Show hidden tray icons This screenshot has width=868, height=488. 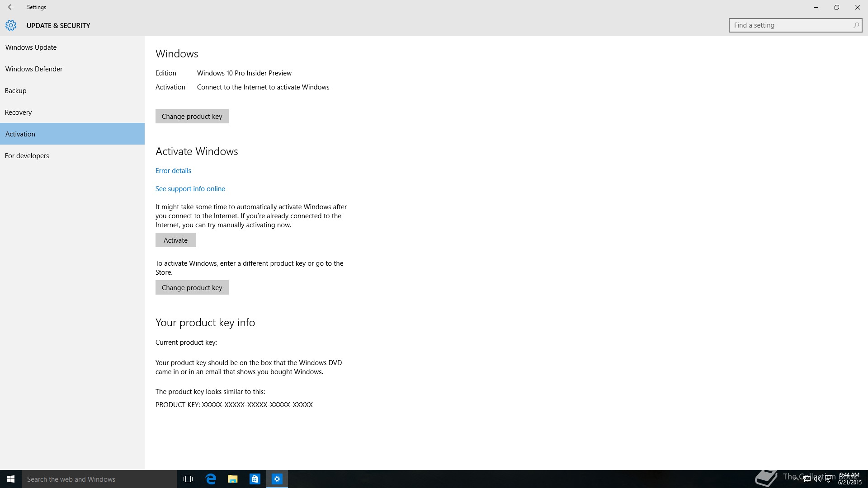point(796,479)
